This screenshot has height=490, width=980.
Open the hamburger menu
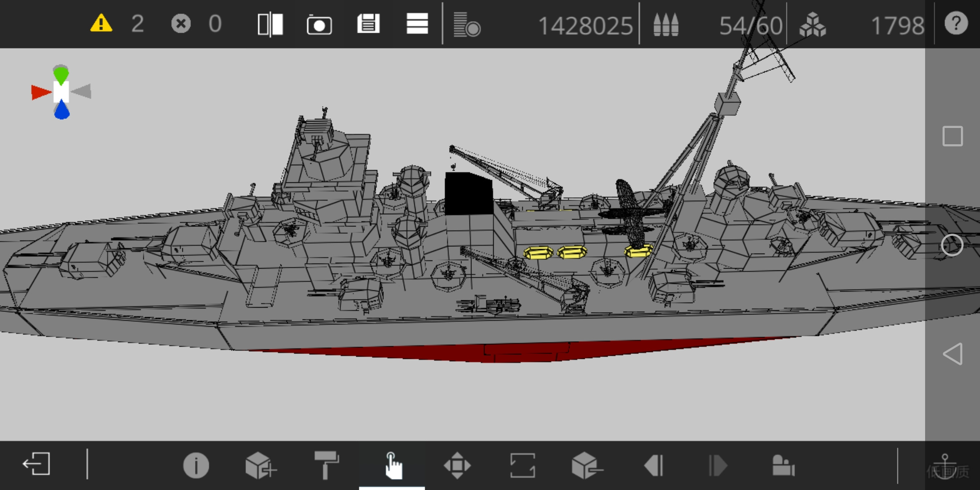point(417,24)
